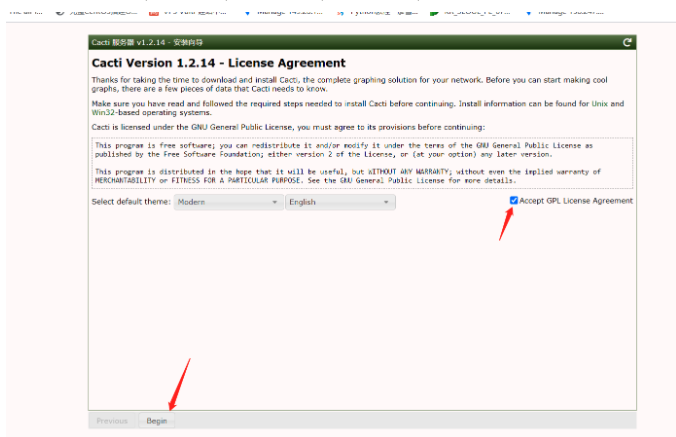The image size is (676, 437).
Task: Expand the English language dropdown
Action: pyautogui.click(x=340, y=202)
